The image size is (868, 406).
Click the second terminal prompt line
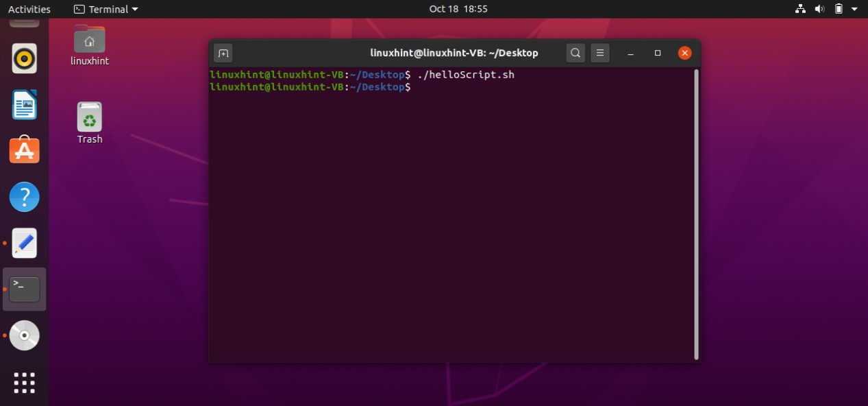pyautogui.click(x=310, y=87)
